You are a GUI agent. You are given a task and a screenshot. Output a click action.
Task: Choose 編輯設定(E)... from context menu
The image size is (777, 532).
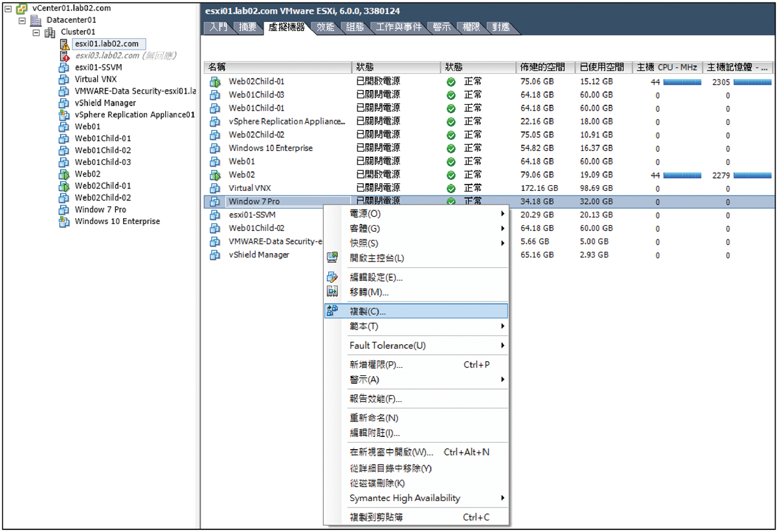pyautogui.click(x=416, y=278)
